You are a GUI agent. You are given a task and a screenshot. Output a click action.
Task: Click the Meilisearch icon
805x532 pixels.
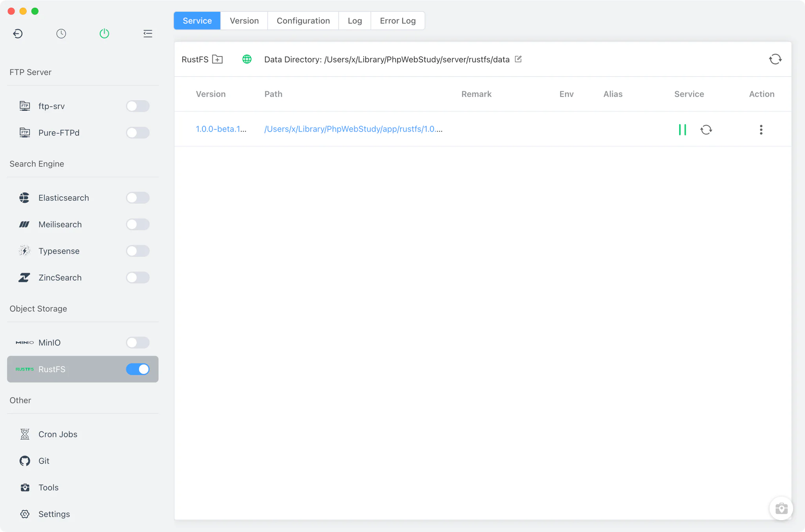24,224
